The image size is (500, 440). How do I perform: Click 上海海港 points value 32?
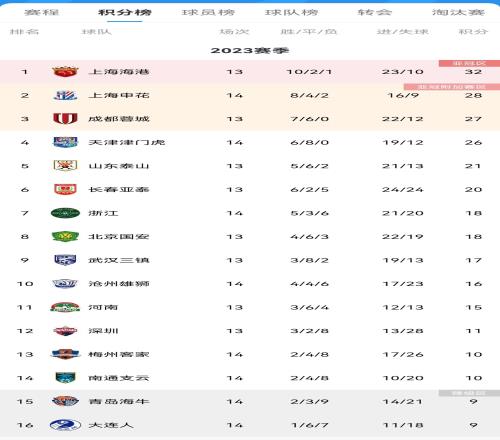point(473,72)
